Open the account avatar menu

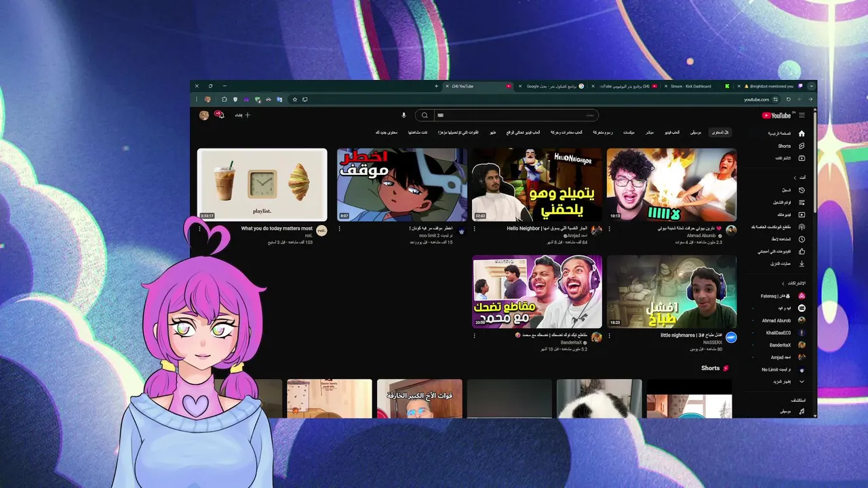(203, 115)
